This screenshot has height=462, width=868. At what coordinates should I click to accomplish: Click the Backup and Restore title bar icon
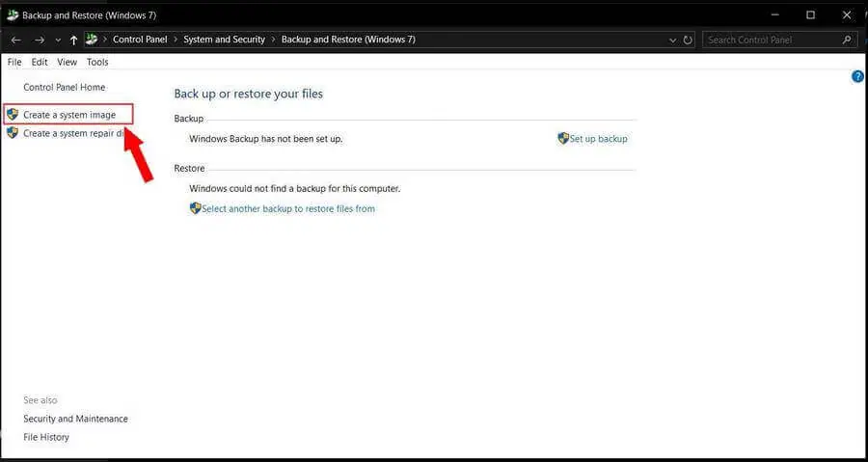[x=13, y=14]
